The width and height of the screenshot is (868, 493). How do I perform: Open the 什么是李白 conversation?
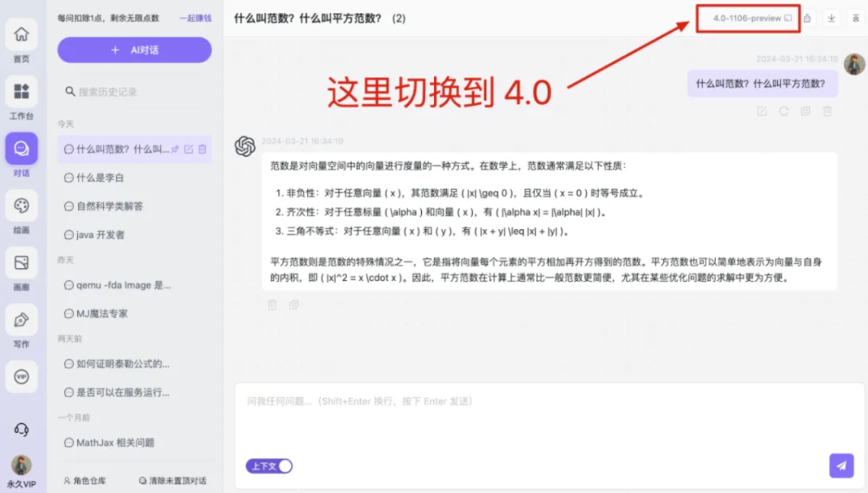pos(134,178)
